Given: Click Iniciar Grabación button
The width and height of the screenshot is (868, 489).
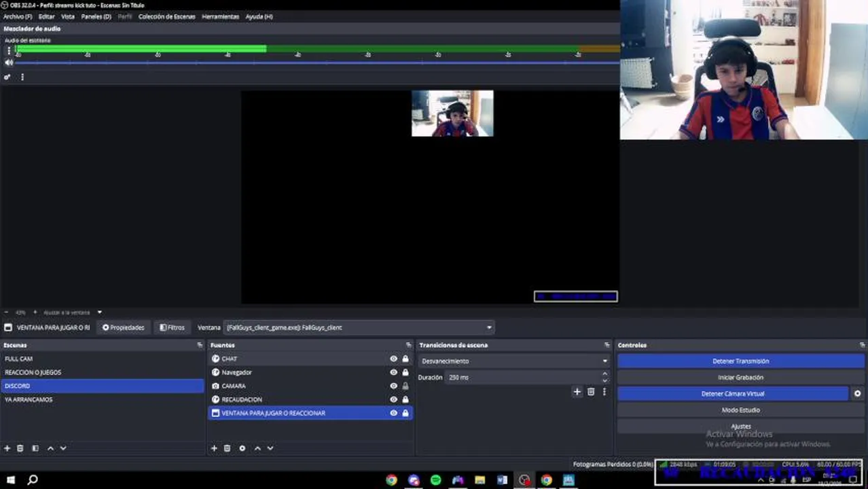Looking at the screenshot, I should [x=740, y=378].
